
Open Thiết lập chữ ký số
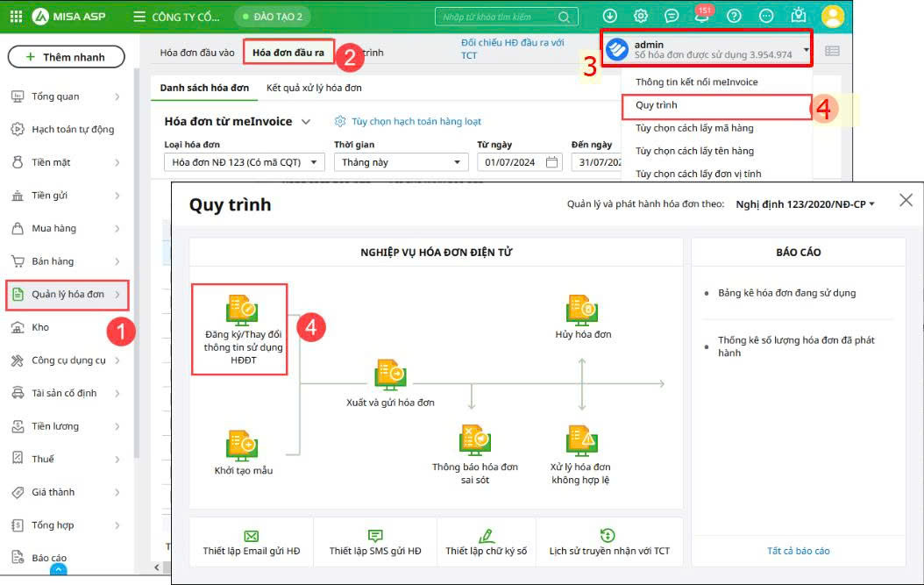tap(486, 542)
